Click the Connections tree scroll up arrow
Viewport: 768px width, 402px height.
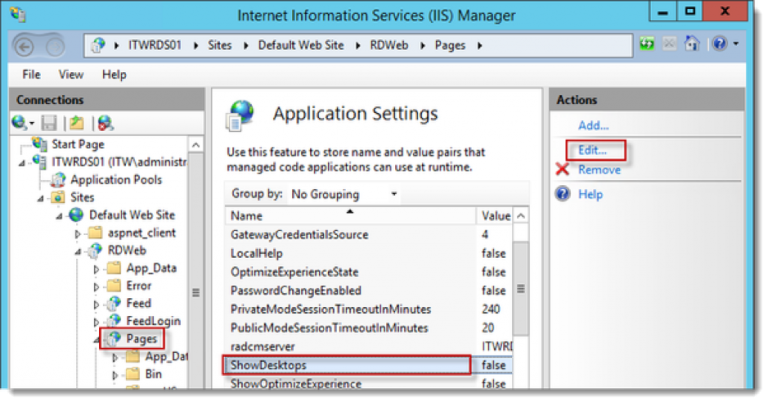point(195,145)
